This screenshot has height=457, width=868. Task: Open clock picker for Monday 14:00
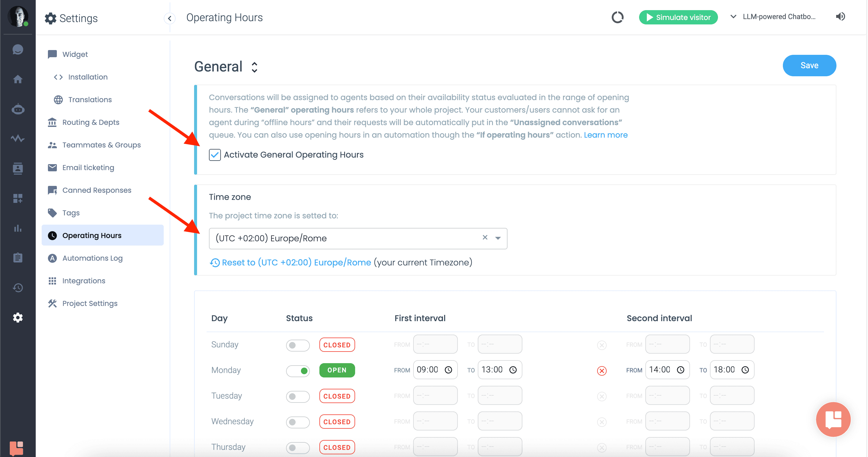click(680, 370)
